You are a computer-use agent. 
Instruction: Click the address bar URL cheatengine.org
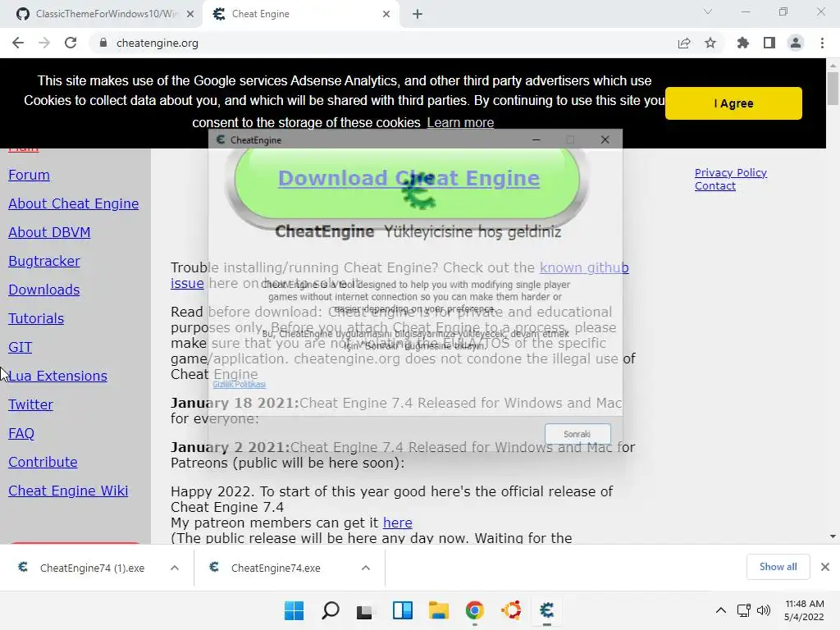tap(157, 43)
